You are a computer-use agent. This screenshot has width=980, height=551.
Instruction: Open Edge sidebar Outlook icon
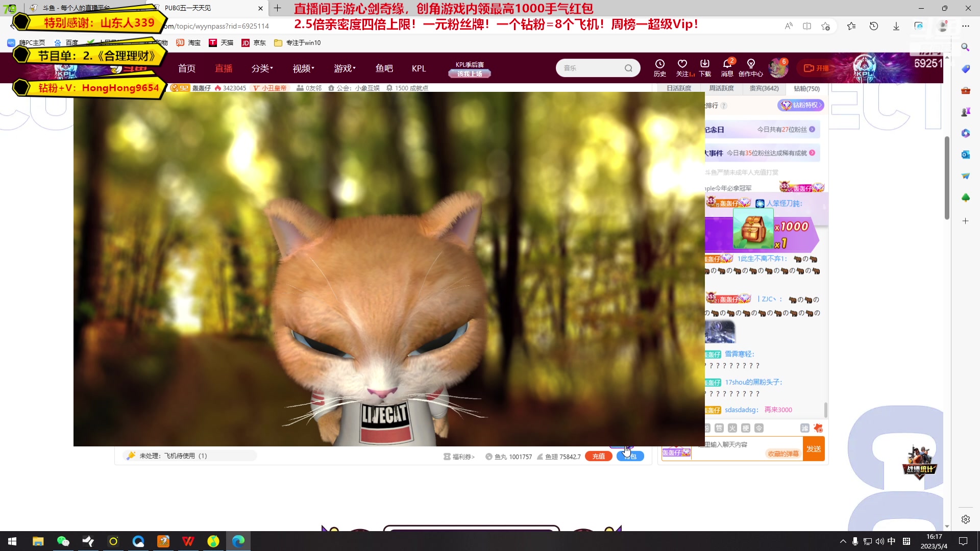[x=965, y=155]
